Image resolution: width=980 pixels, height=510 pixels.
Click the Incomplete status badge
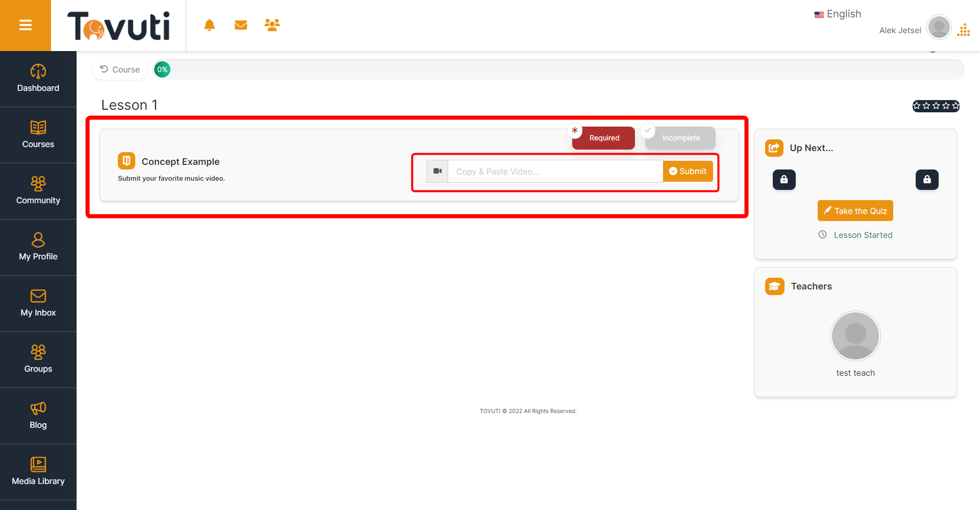(x=680, y=138)
